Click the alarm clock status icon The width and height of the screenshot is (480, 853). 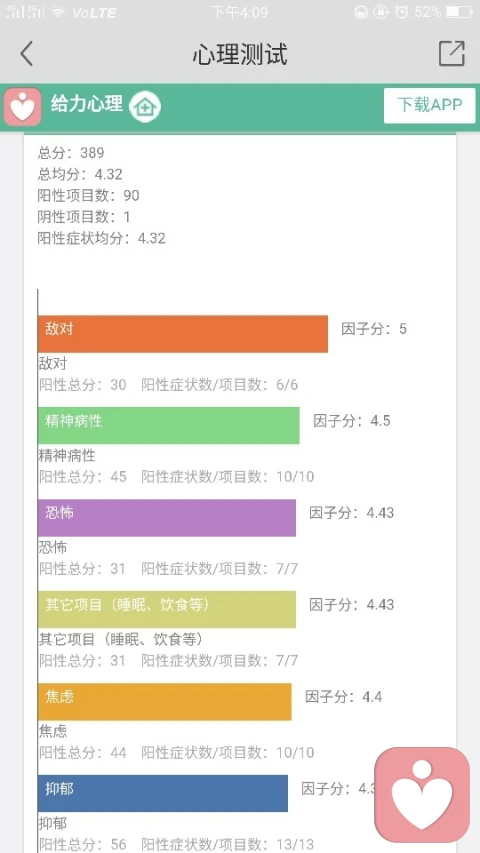(x=402, y=12)
